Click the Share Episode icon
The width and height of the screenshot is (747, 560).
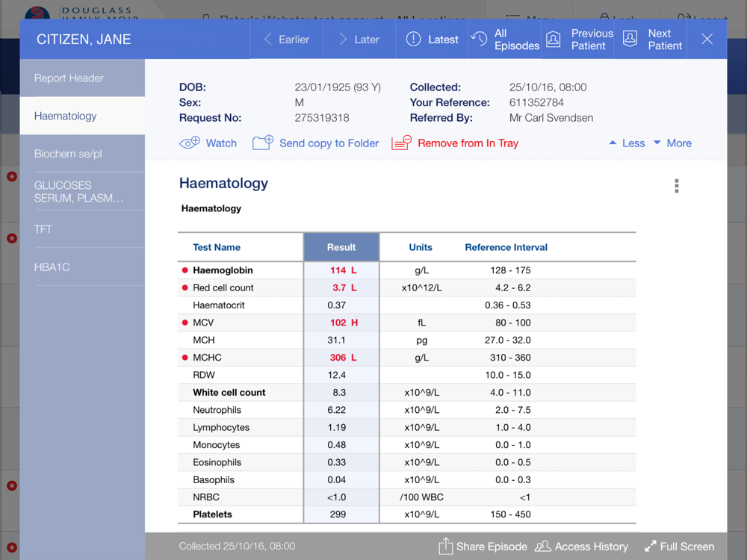coord(446,547)
